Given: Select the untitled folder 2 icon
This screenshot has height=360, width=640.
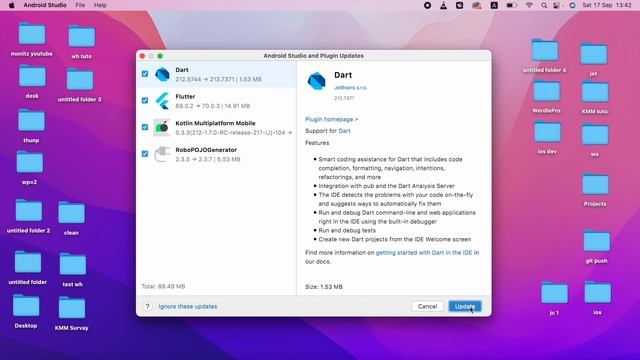Looking at the screenshot, I should [x=29, y=211].
